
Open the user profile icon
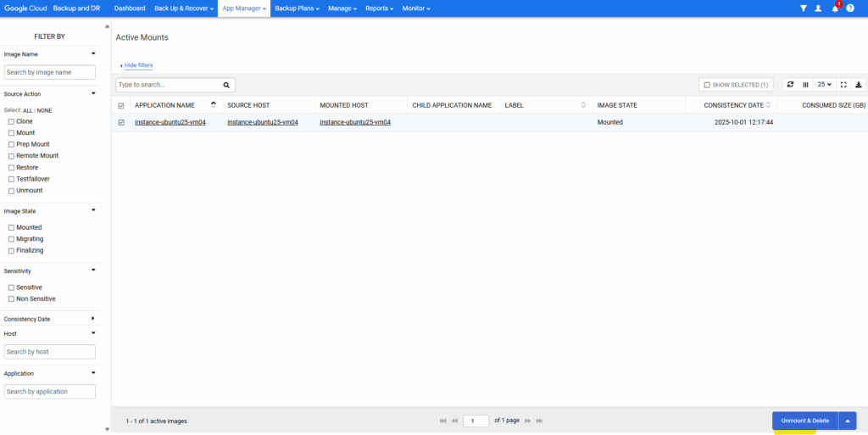click(818, 8)
